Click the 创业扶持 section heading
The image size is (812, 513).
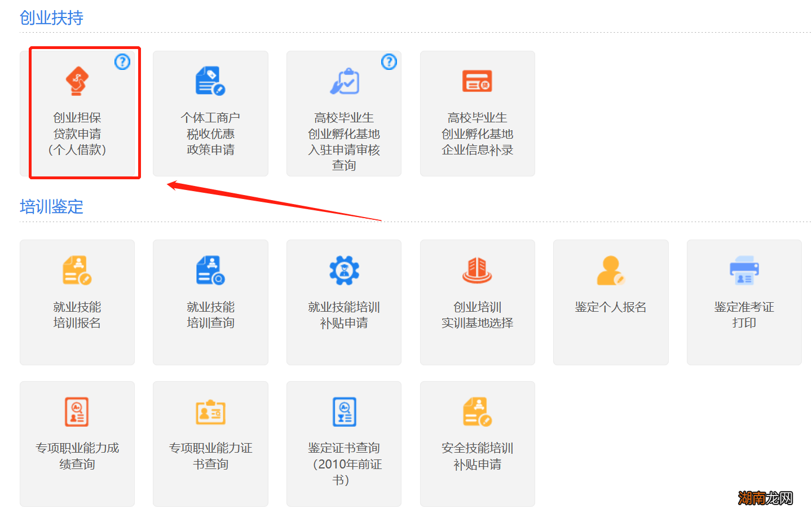coord(51,17)
